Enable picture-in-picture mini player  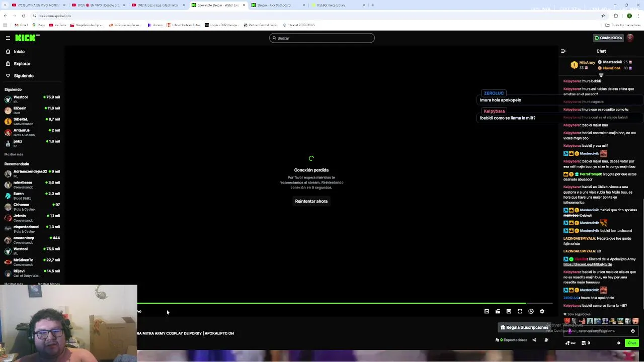(x=487, y=311)
